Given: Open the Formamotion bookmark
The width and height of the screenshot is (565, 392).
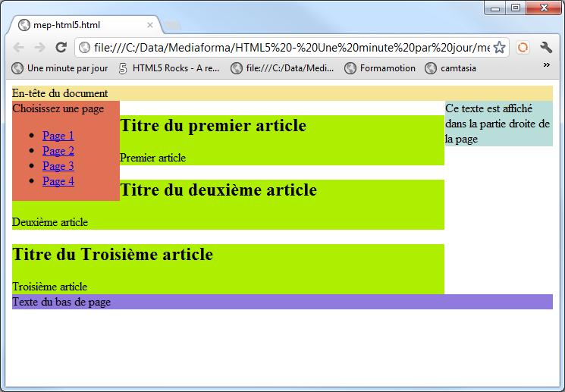Looking at the screenshot, I should click(380, 68).
